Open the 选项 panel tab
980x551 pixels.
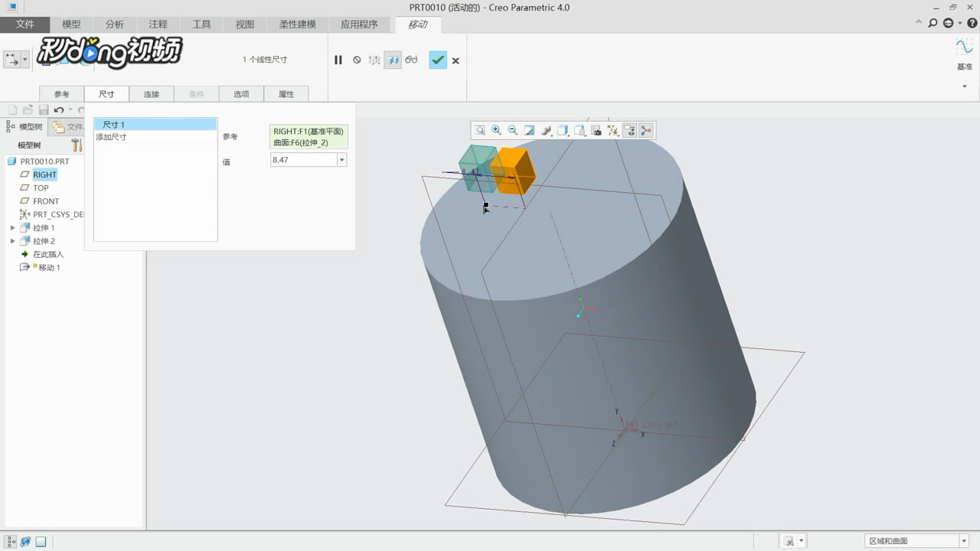241,94
